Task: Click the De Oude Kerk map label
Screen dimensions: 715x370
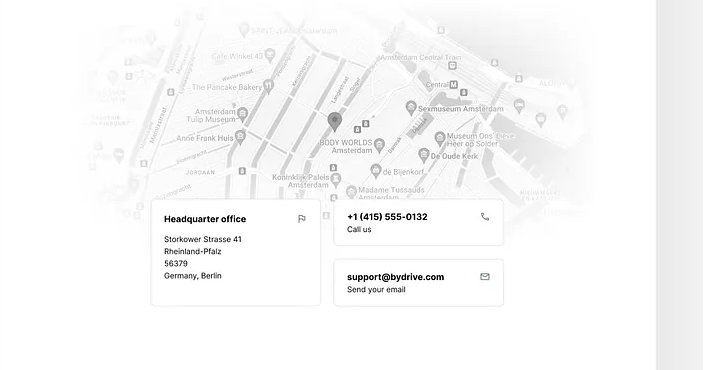Action: pyautogui.click(x=454, y=156)
